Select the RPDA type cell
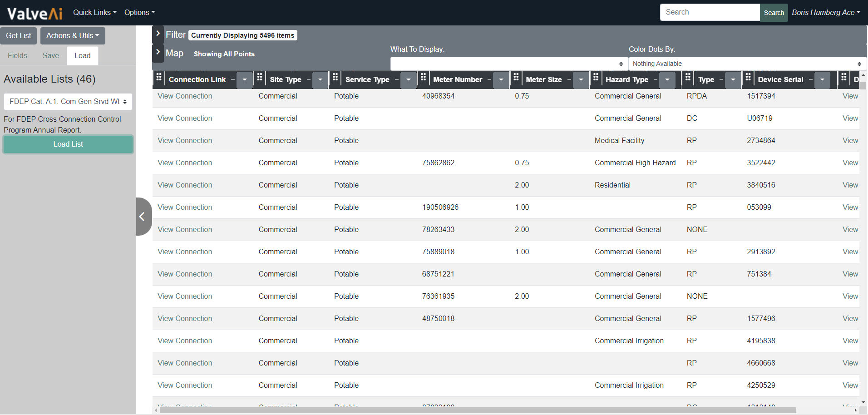 (697, 96)
